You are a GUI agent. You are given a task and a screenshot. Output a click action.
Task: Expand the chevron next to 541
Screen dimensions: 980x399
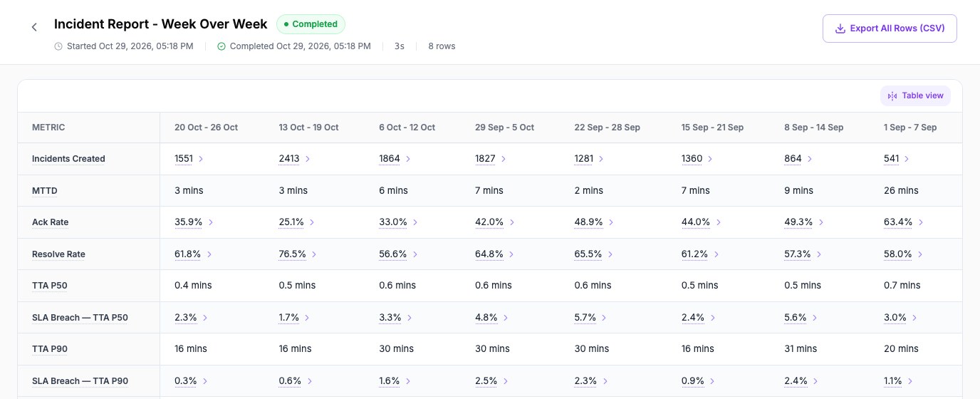coord(907,159)
